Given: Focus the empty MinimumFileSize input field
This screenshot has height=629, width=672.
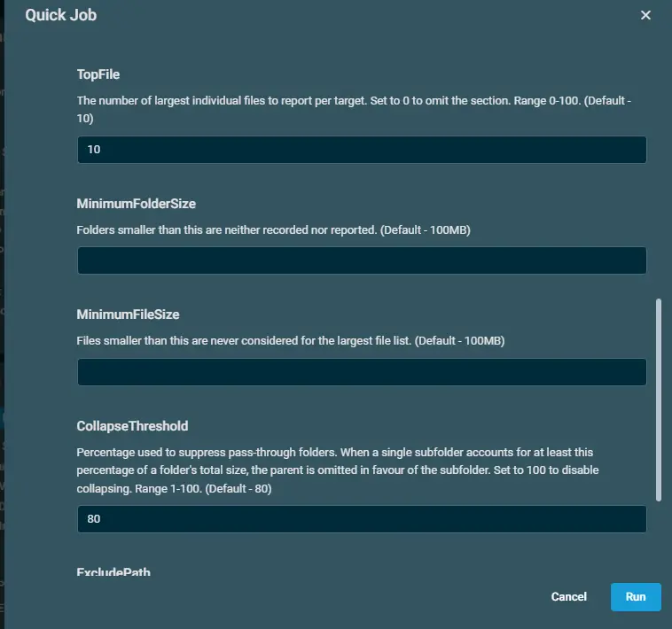Looking at the screenshot, I should (x=362, y=372).
